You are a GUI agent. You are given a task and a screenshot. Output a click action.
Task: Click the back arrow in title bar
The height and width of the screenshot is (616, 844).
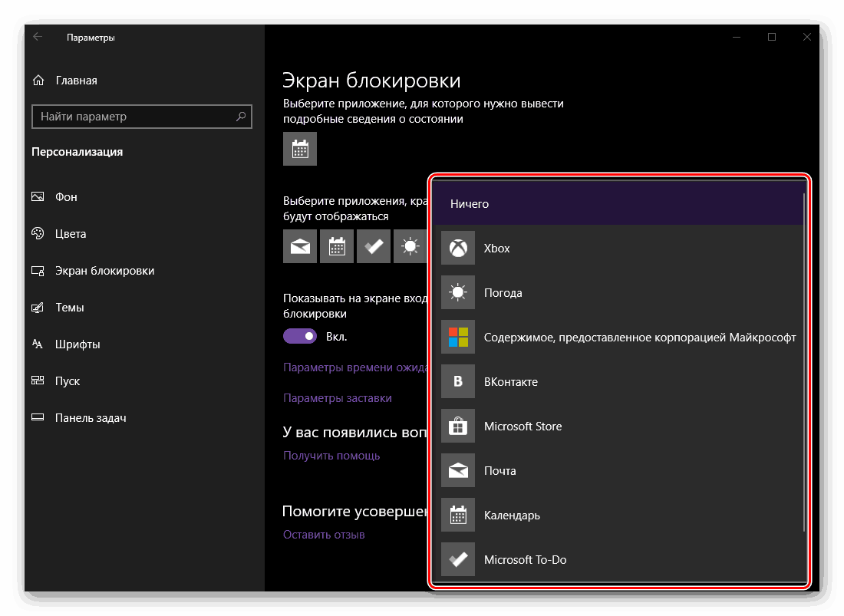(x=38, y=37)
